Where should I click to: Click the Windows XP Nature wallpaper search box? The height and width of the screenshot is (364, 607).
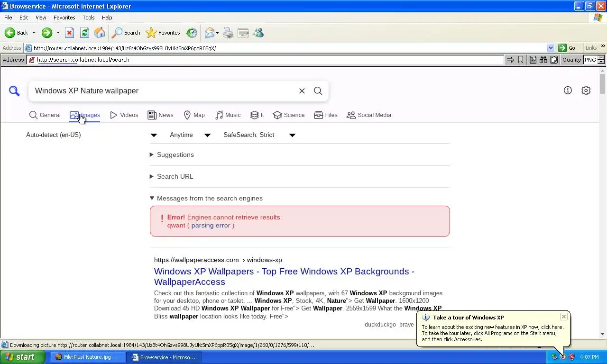[164, 91]
